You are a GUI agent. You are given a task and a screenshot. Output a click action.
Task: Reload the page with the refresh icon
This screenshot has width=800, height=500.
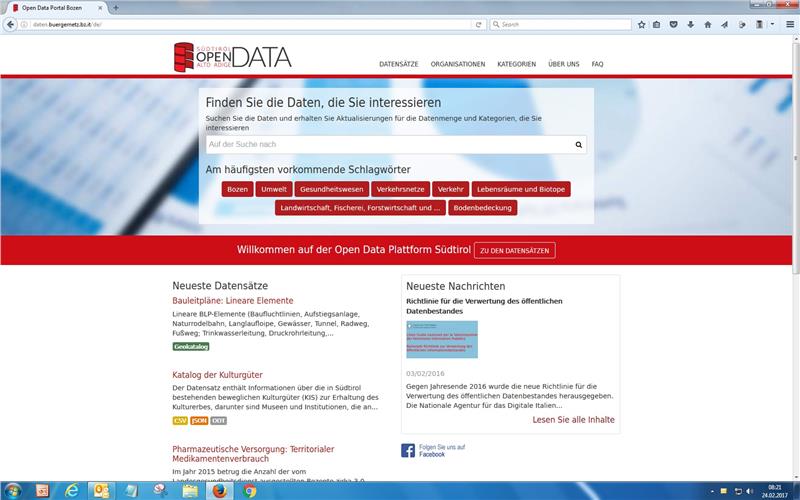479,24
